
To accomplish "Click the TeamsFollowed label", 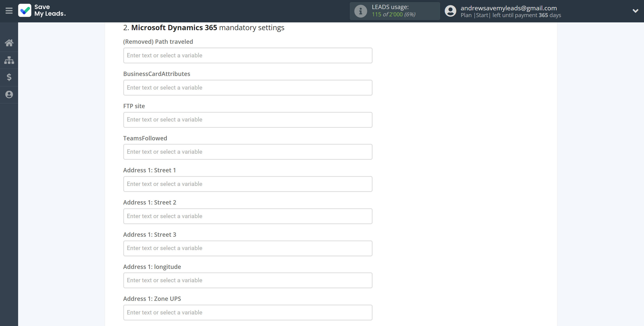I will (145, 138).
